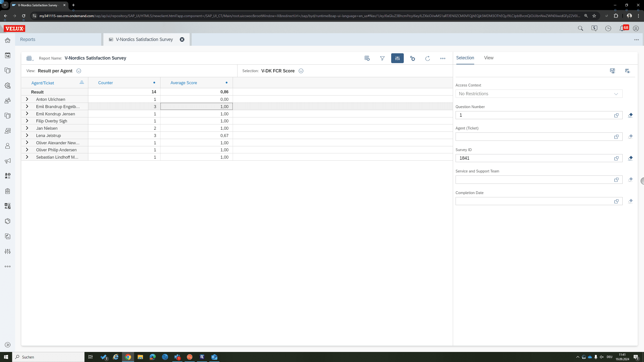Screen dimensions: 644x362
Task: Clear the Survey ID eraser icon
Action: click(630, 158)
